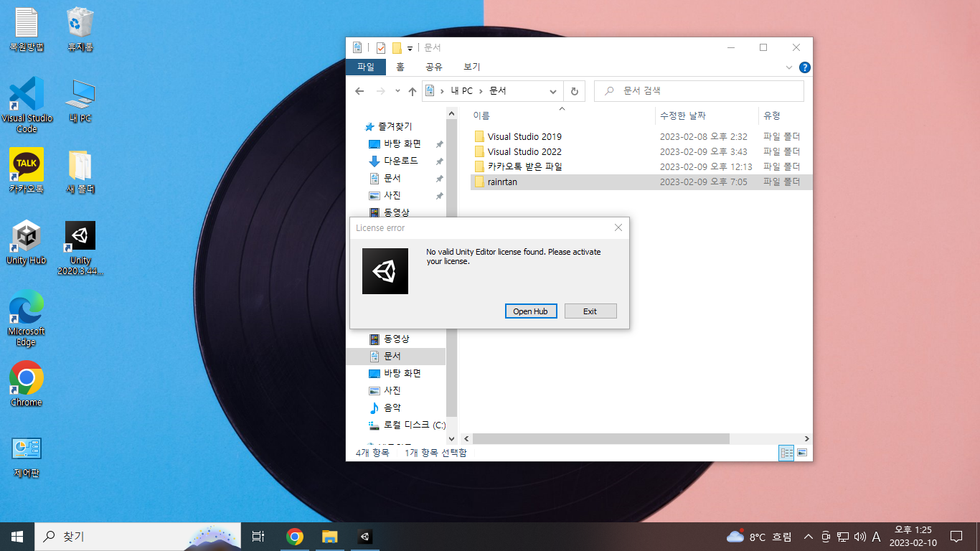This screenshot has width=980, height=551.
Task: Click the taskbar 찾기 search box
Action: (138, 536)
